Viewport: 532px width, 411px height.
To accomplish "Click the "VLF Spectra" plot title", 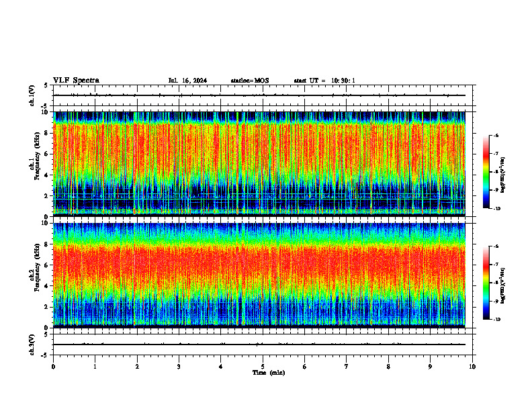I will click(76, 81).
